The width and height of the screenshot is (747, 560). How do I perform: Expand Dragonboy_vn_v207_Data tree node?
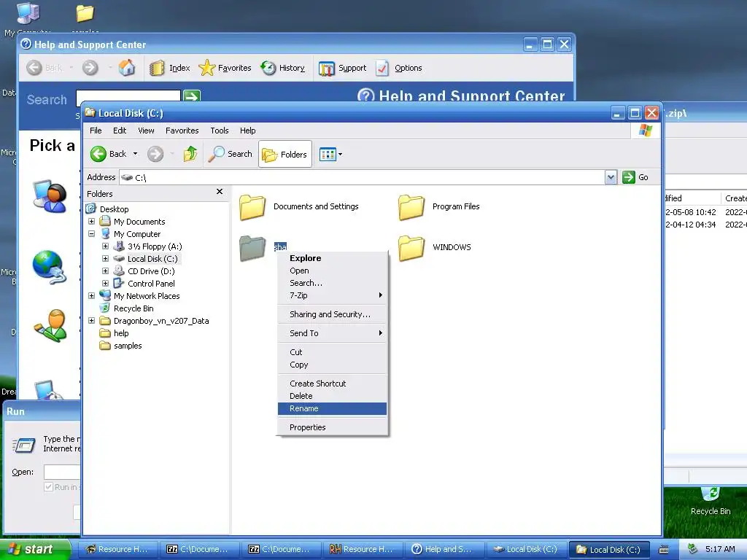[91, 321]
